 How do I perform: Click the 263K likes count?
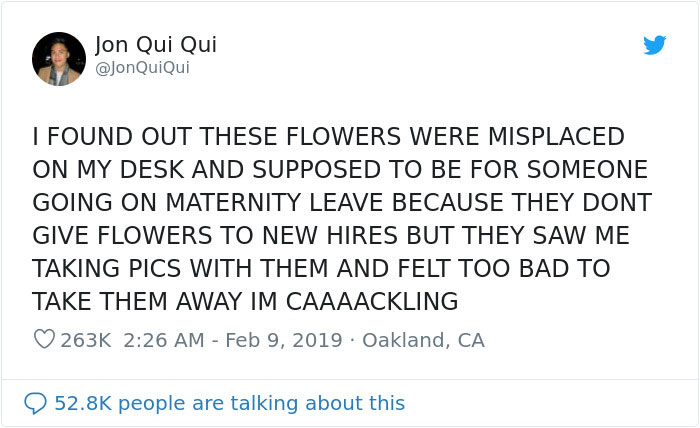click(x=86, y=340)
